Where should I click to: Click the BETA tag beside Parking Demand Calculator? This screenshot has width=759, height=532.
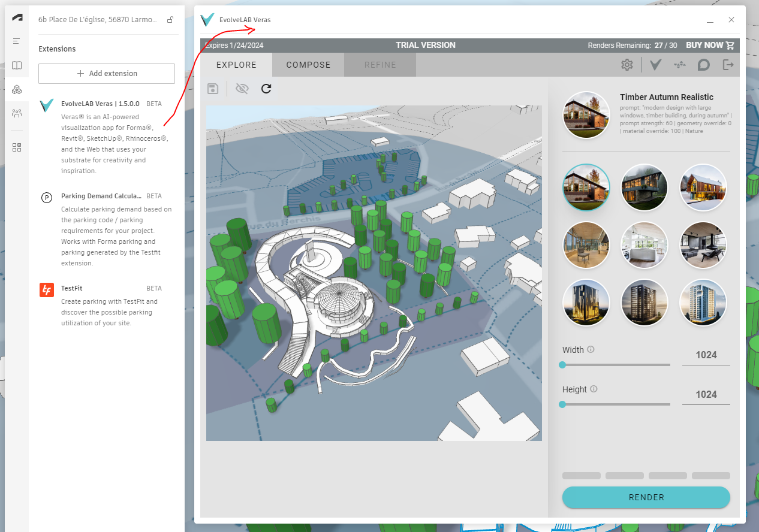coord(154,196)
